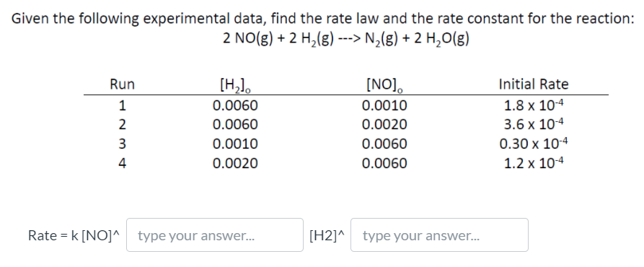Click the run 4 H2 value 0.0020
The height and width of the screenshot is (267, 644).
pos(235,163)
